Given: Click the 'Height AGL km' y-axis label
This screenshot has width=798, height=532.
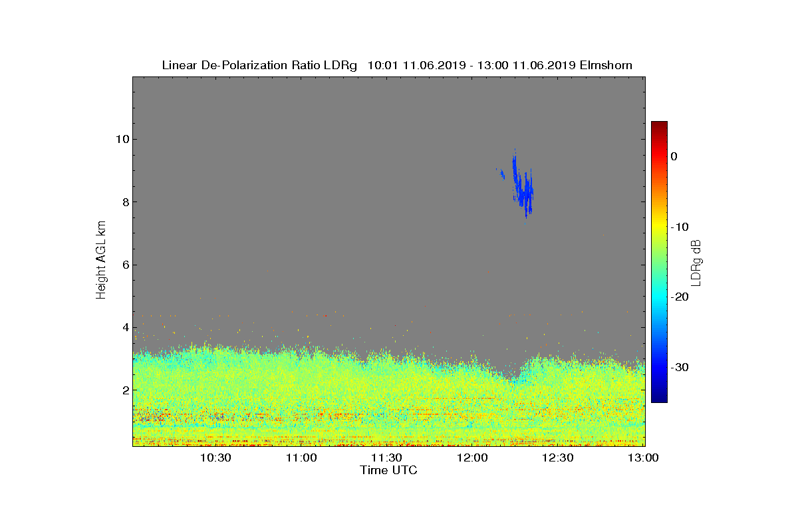Looking at the screenshot, I should tap(101, 261).
